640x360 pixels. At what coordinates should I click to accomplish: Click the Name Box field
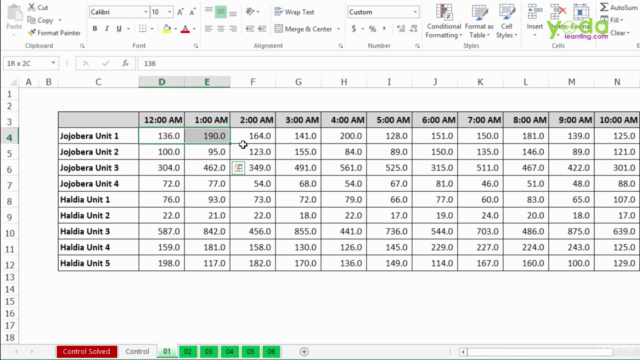[x=27, y=63]
